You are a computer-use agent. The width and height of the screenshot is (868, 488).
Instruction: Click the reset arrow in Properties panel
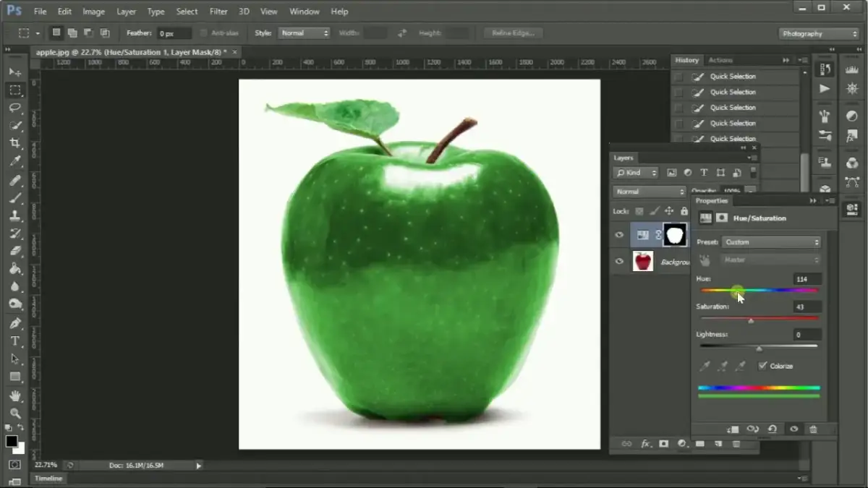(773, 429)
